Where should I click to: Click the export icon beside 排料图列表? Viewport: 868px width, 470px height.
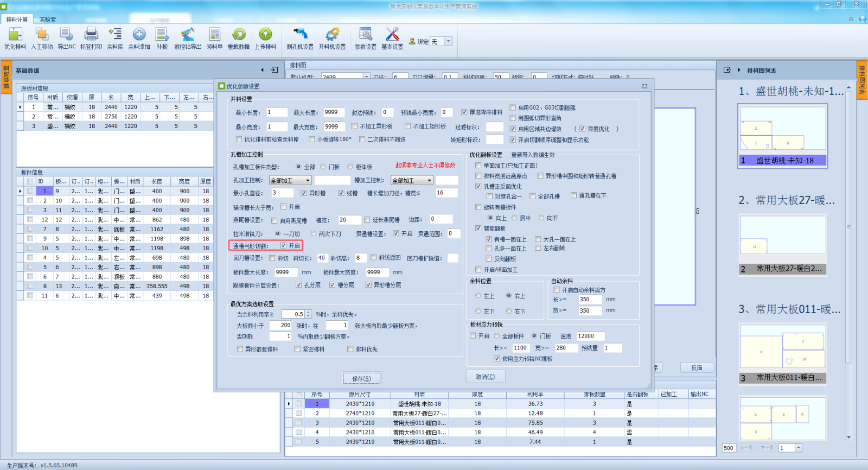727,70
